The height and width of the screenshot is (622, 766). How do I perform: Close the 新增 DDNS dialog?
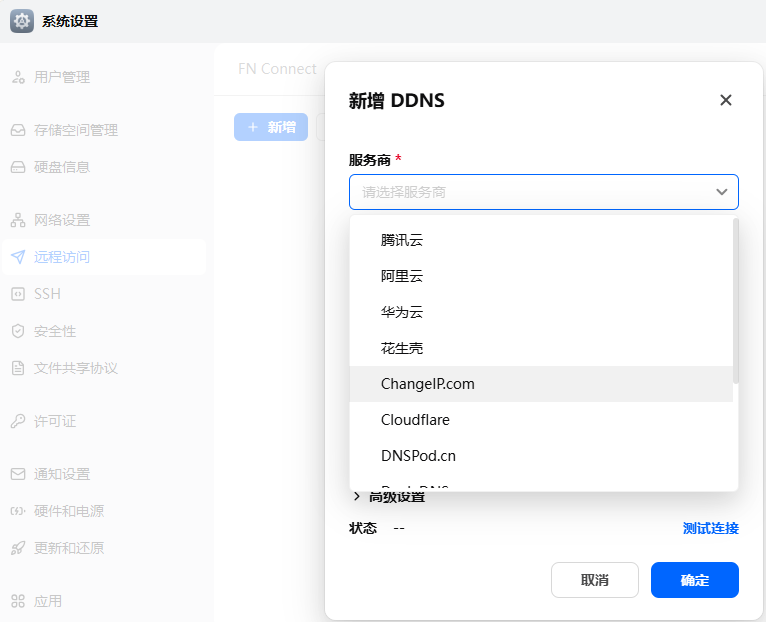[x=725, y=100]
